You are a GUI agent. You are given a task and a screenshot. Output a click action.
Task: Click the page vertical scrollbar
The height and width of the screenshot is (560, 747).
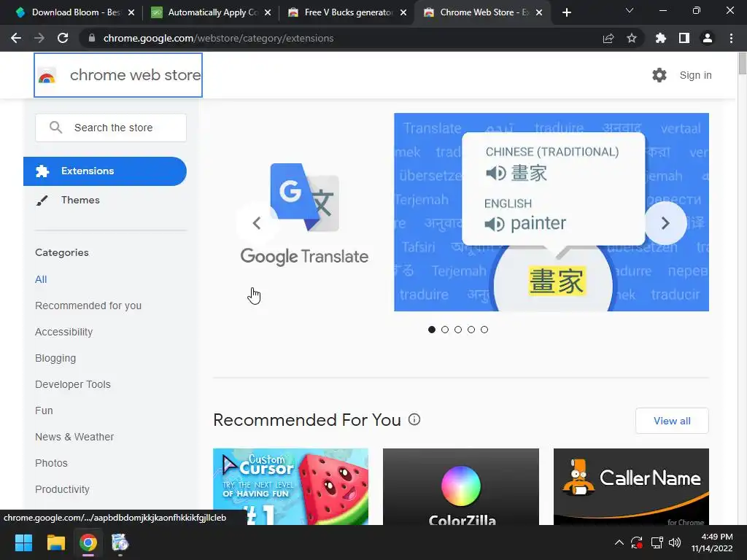pos(742,64)
